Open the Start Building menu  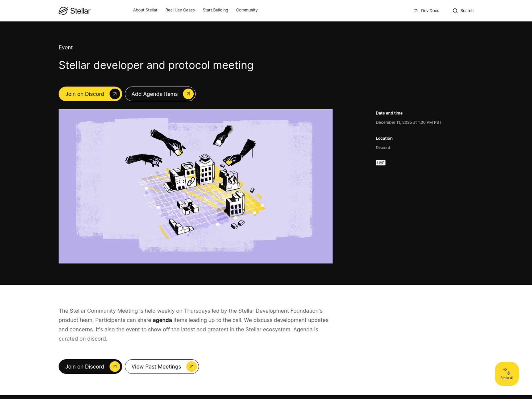tap(215, 10)
